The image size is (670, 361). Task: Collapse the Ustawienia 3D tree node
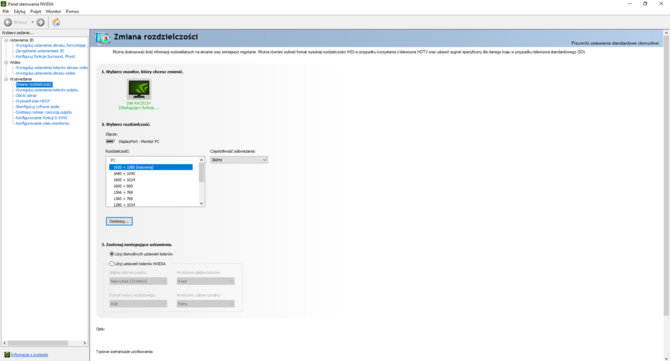(x=6, y=40)
